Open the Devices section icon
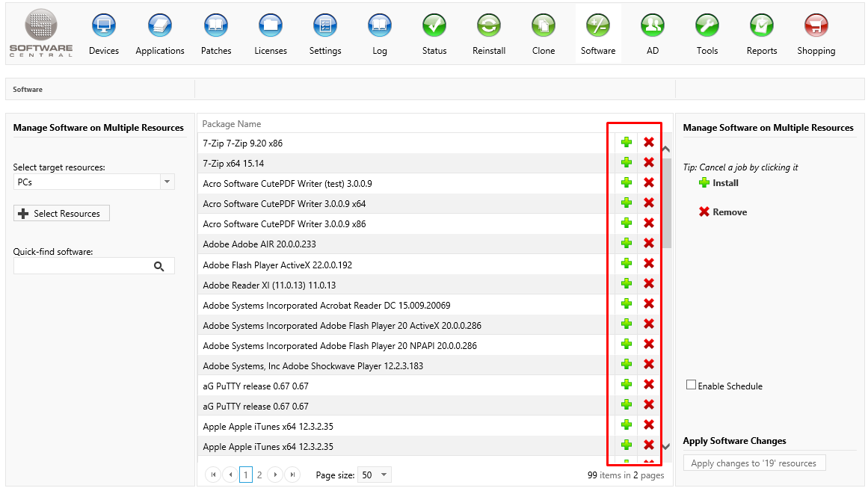This screenshot has width=868, height=491. (103, 26)
